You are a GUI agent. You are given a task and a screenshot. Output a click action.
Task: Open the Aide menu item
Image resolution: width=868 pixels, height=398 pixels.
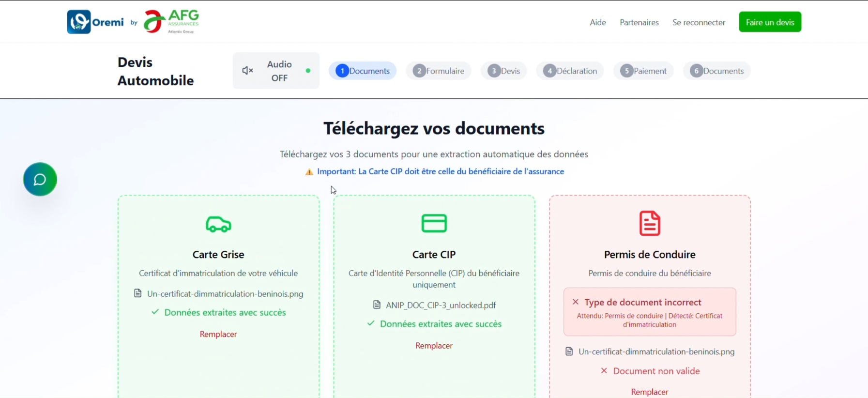[598, 22]
